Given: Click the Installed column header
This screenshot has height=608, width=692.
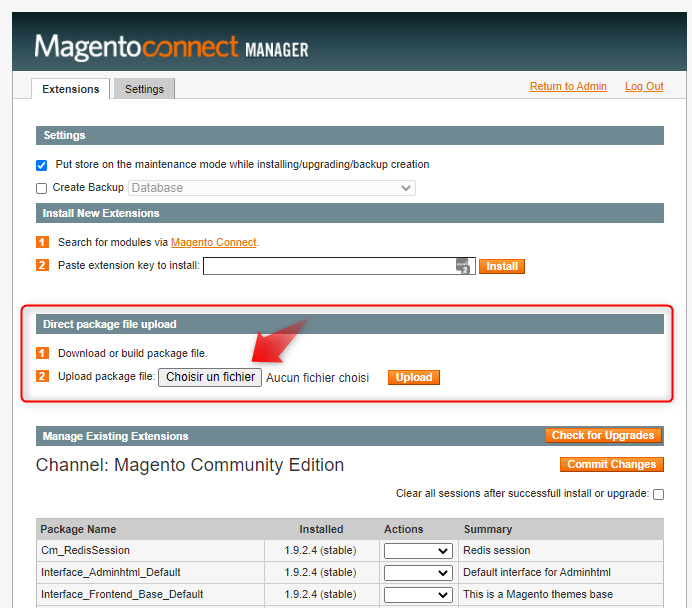Looking at the screenshot, I should point(321,529).
